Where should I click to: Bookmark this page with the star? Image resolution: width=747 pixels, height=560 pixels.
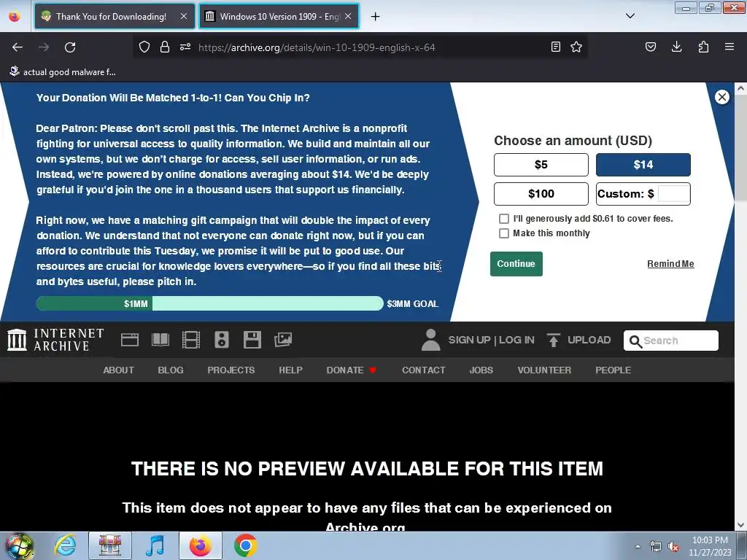coord(576,47)
